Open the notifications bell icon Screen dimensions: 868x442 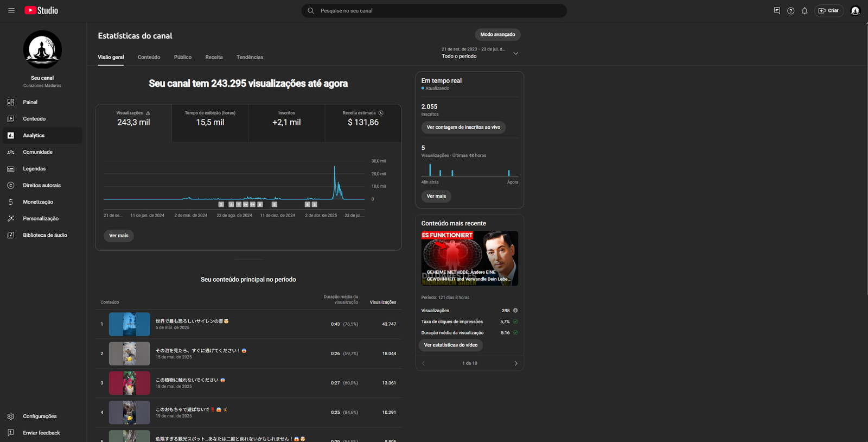point(805,10)
